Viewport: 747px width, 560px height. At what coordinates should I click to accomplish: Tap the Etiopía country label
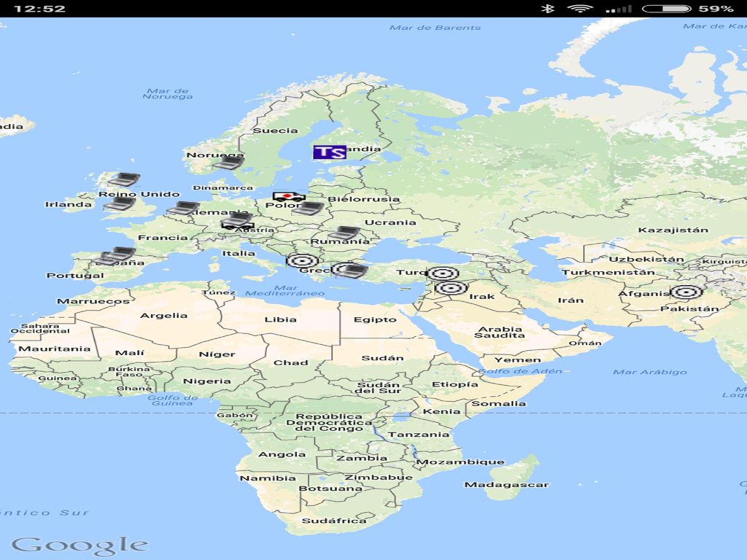click(x=455, y=384)
